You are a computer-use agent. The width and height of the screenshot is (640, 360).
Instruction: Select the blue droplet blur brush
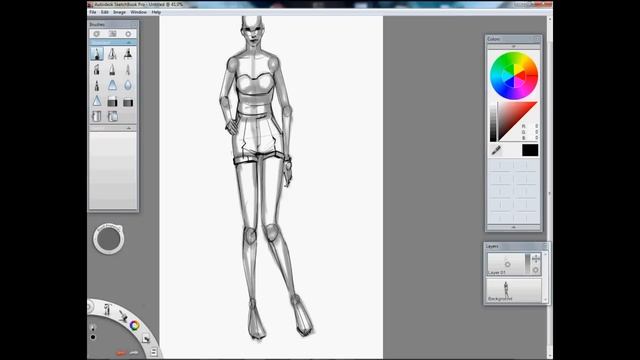(128, 86)
